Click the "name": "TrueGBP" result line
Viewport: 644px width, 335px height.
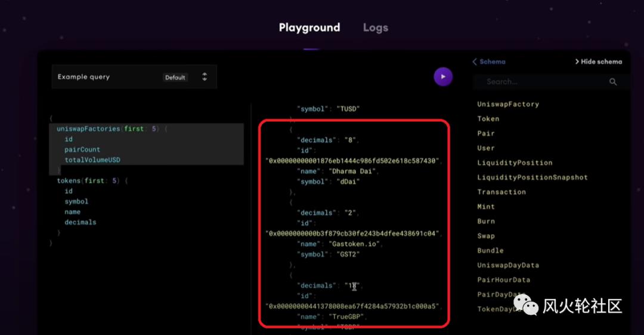332,317
